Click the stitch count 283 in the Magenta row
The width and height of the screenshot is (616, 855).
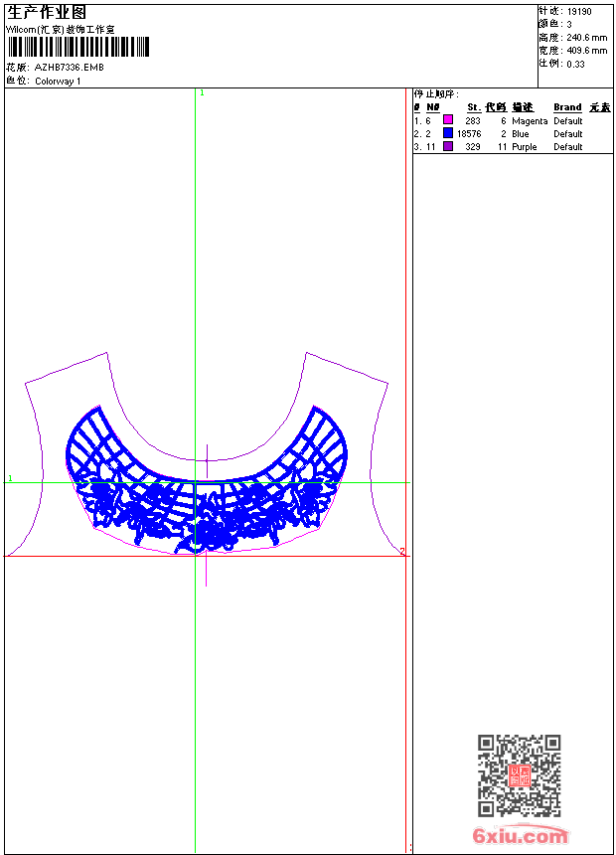473,121
